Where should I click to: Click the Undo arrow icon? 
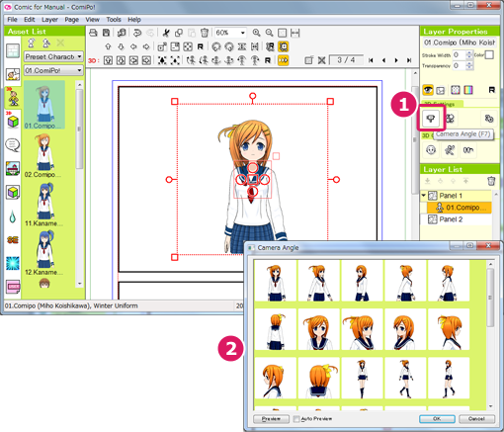tap(137, 33)
